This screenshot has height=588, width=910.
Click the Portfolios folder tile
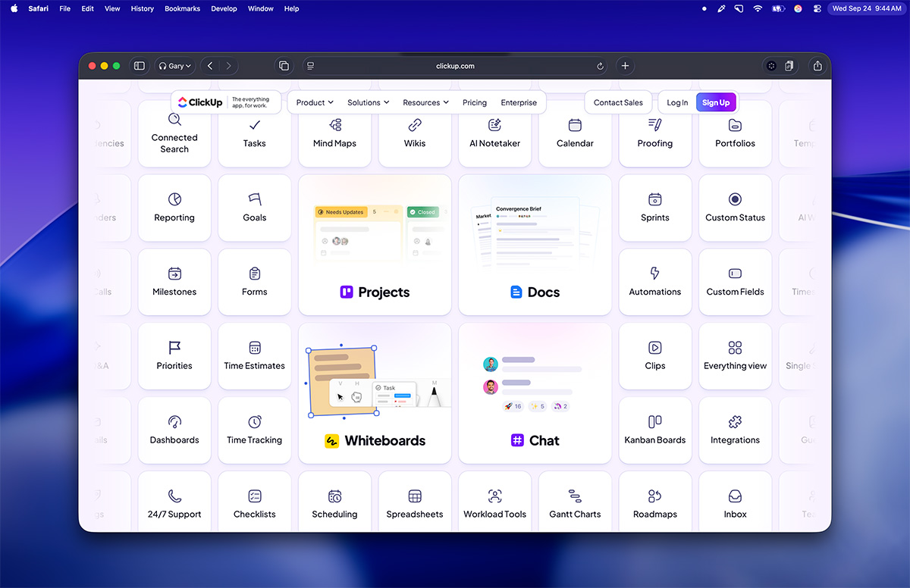click(736, 134)
